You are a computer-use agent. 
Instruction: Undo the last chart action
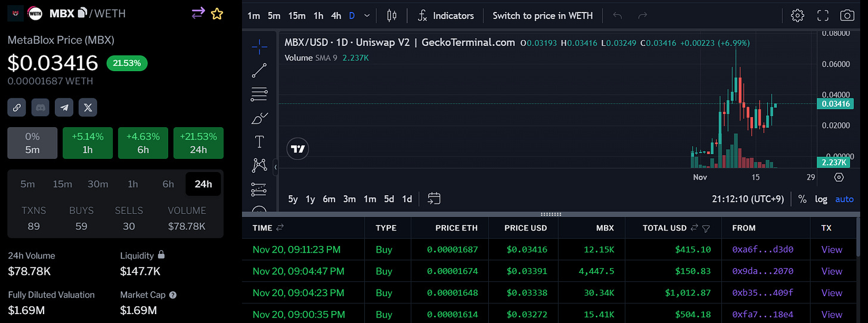click(x=618, y=16)
